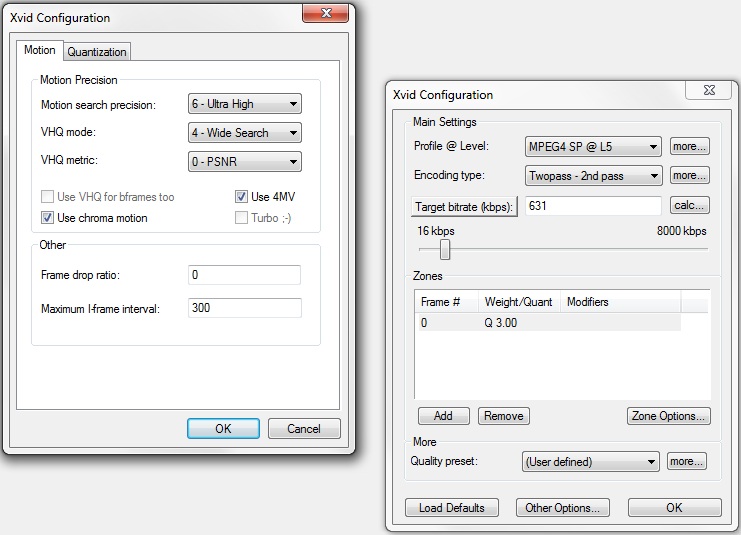Switch to the Quantization tab
Image resolution: width=741 pixels, height=535 pixels.
97,52
